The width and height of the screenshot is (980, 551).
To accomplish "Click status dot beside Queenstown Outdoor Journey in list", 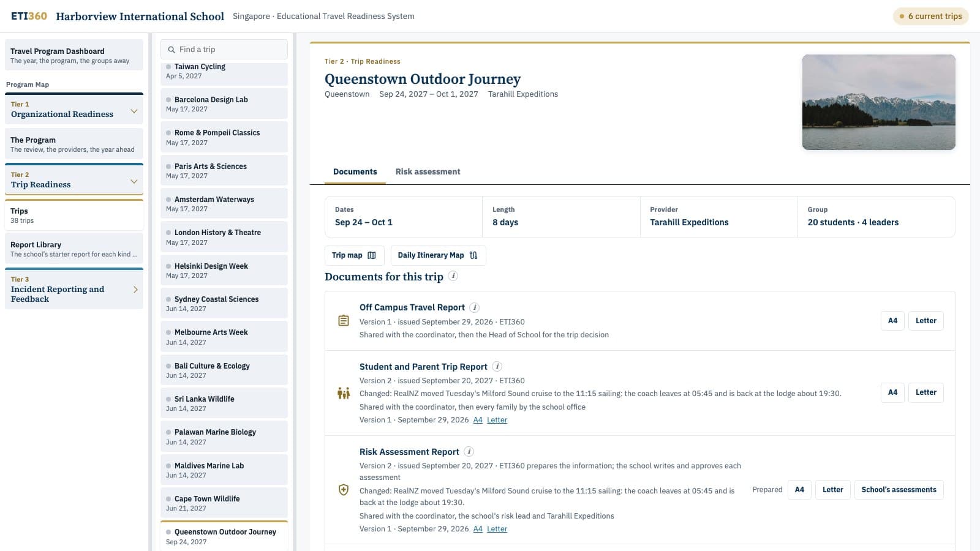I will click(168, 532).
